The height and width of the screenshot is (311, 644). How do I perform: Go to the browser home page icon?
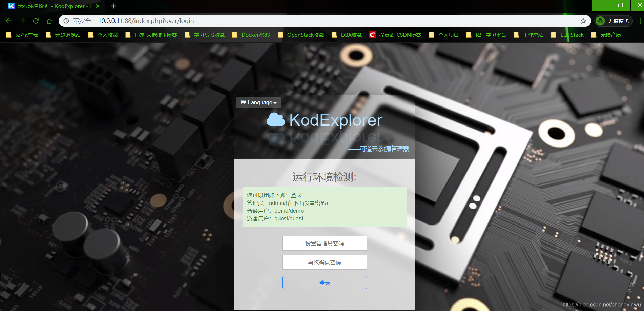pyautogui.click(x=49, y=21)
